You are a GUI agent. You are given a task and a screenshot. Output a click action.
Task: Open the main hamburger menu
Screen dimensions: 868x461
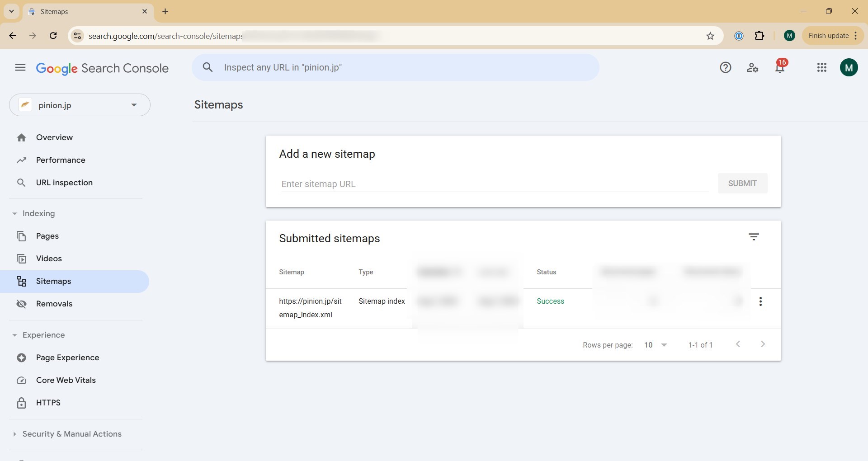(20, 68)
